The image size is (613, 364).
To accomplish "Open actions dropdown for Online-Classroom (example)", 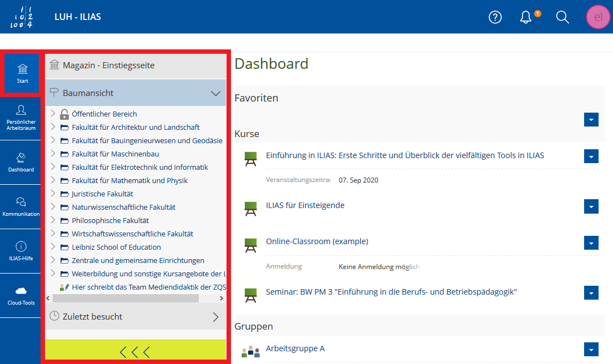I will [x=591, y=242].
